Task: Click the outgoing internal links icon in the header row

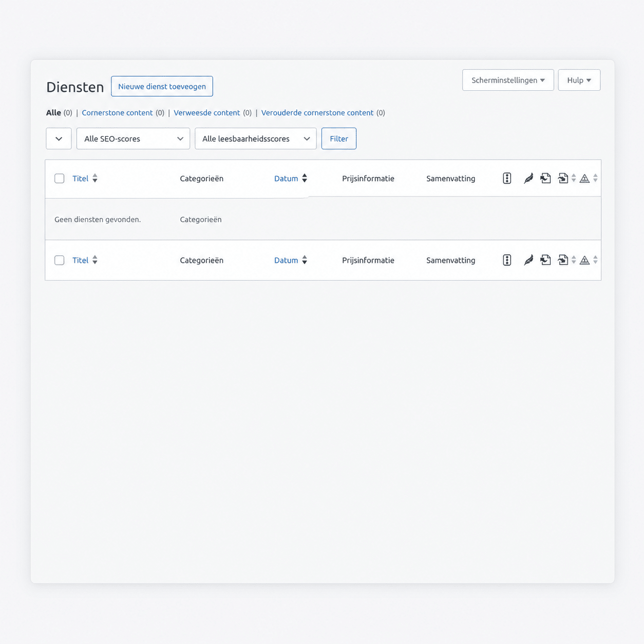Action: click(x=545, y=178)
